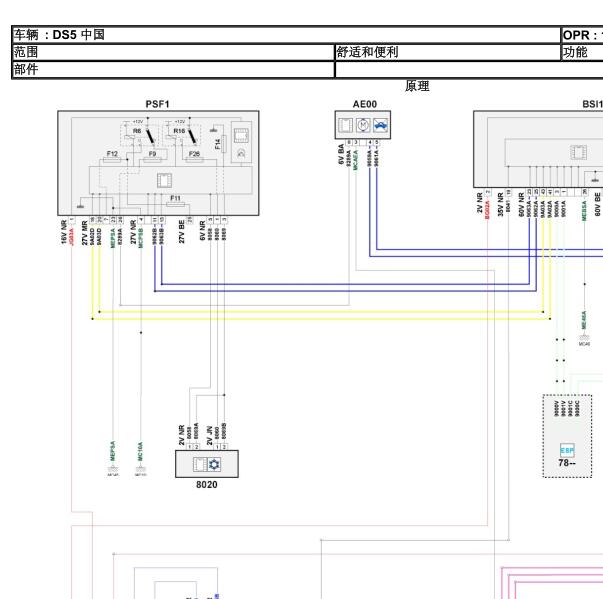Click the '2V JN' connector label above 8020
Viewport: 603px width, 599px height.
tap(210, 436)
